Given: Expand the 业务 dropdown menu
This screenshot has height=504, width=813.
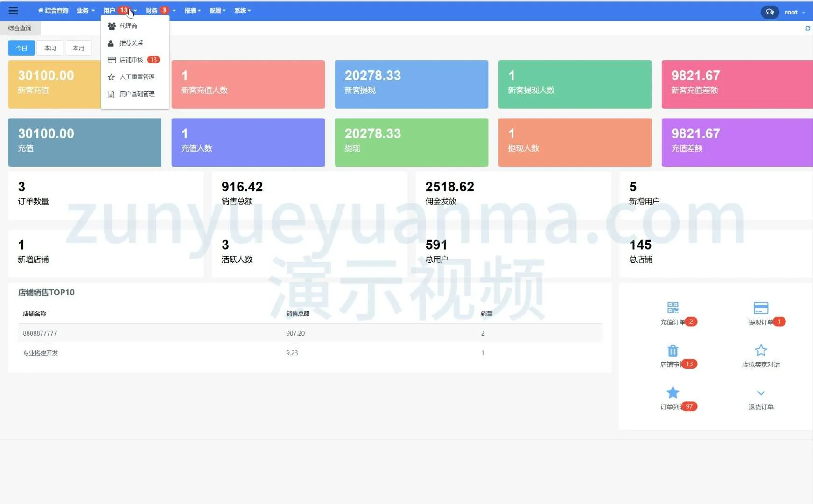Looking at the screenshot, I should (x=85, y=11).
